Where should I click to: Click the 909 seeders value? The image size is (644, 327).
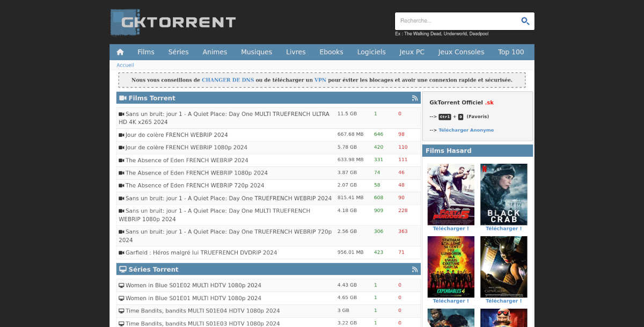(379, 211)
